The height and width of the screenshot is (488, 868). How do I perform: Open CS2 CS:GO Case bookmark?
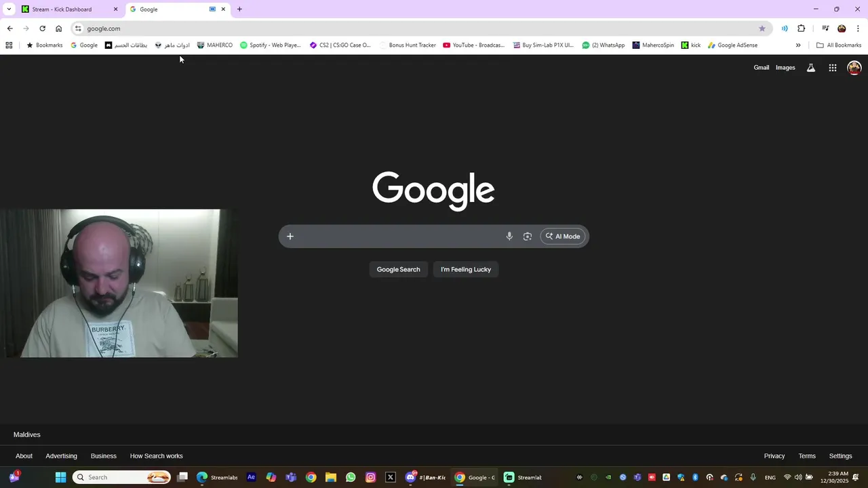340,45
